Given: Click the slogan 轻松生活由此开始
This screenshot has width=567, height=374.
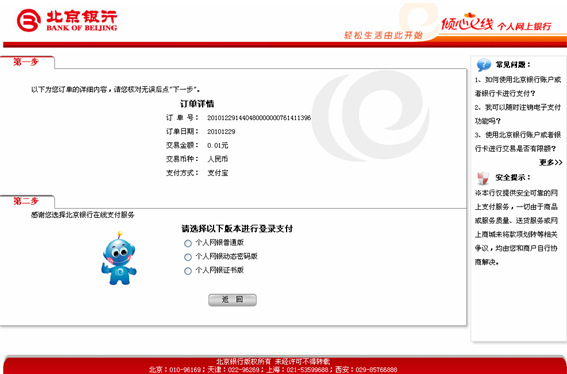Looking at the screenshot, I should point(383,35).
